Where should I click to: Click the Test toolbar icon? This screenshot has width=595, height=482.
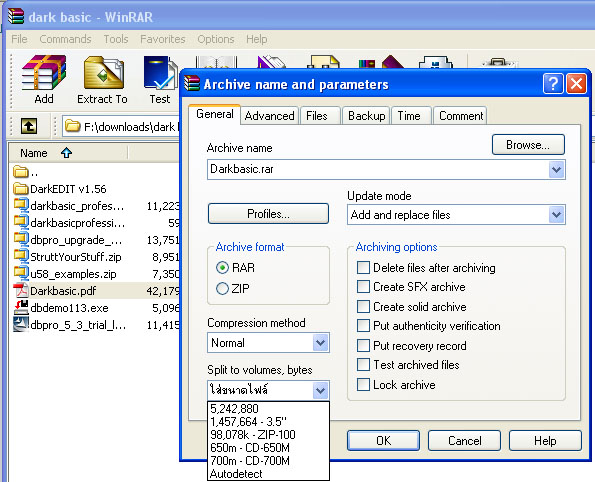tap(160, 79)
